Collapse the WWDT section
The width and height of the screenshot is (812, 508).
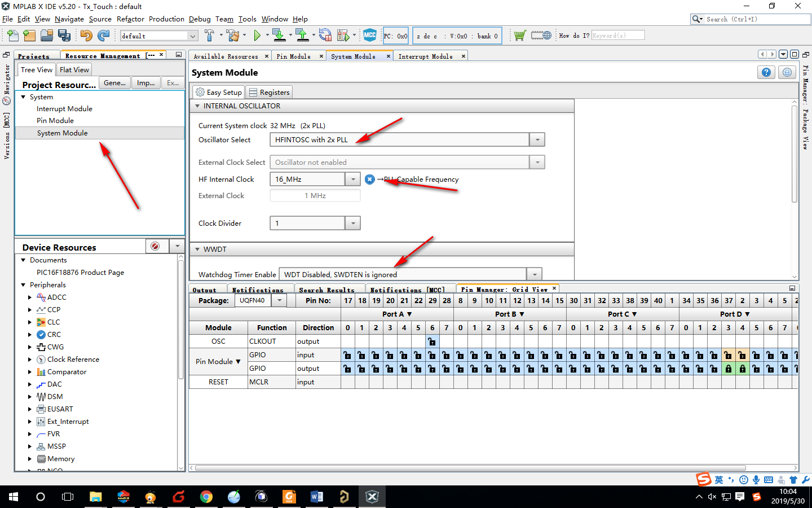click(x=197, y=249)
